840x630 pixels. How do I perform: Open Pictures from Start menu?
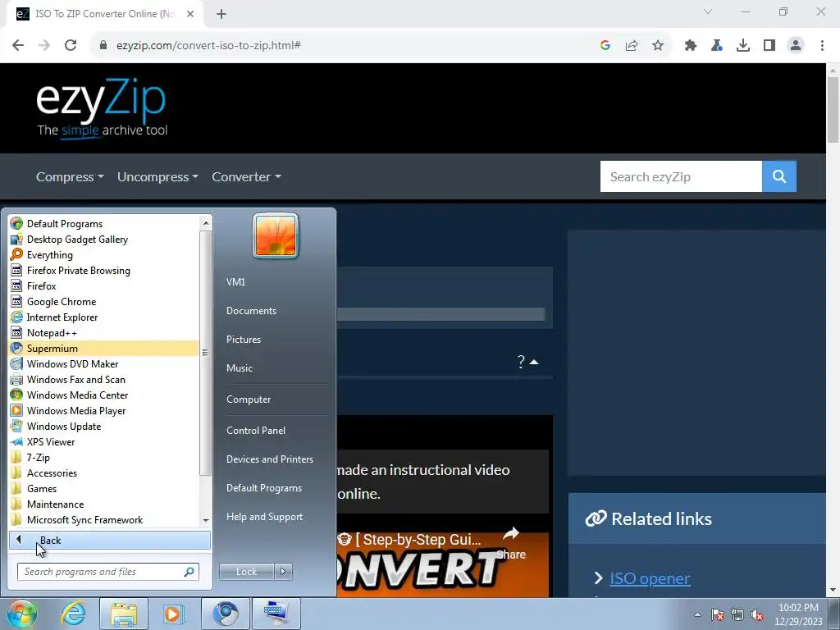click(x=244, y=340)
